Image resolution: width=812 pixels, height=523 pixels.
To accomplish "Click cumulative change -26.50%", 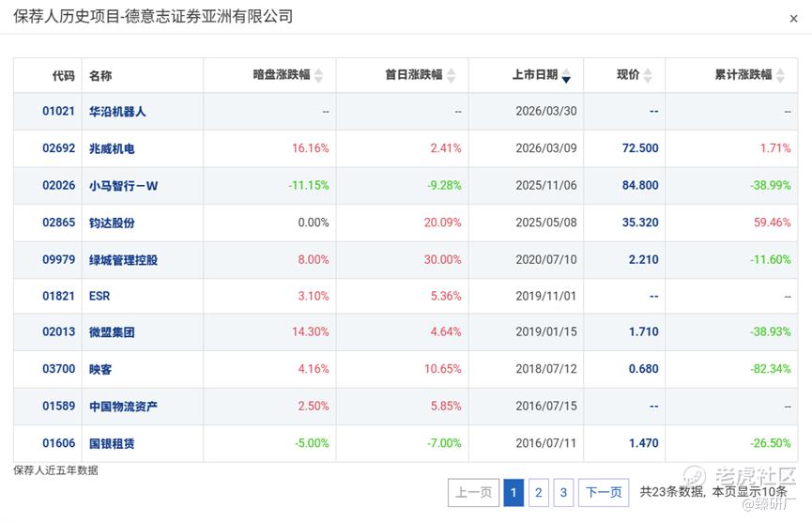I will tap(771, 443).
